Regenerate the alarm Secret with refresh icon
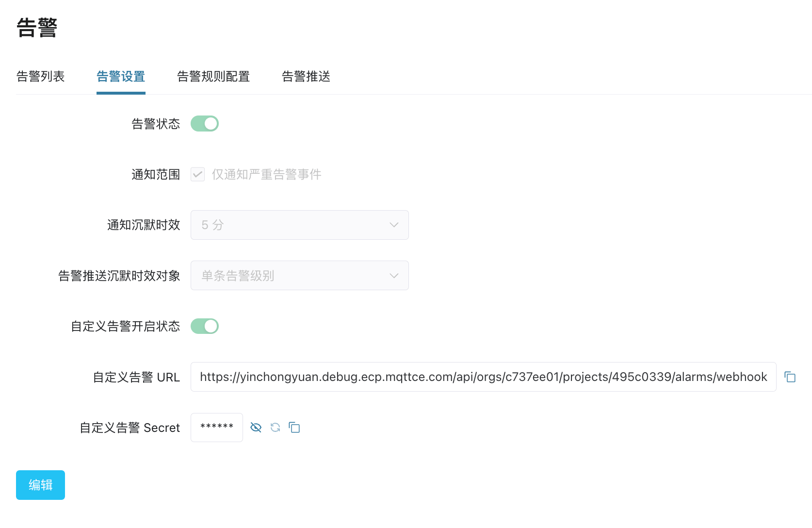Screen dimensions: 812x528 tap(276, 428)
